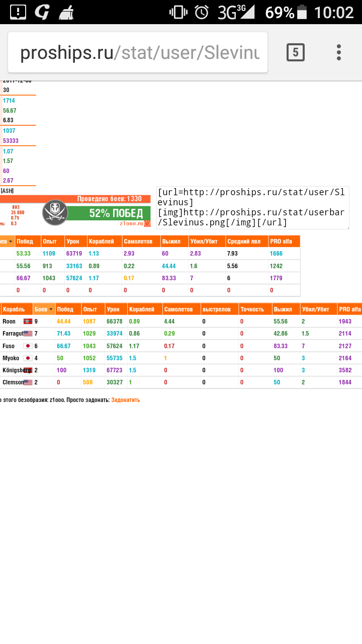This screenshot has width=362, height=644.
Task: Click the Корабль column header
Action: (x=16, y=309)
